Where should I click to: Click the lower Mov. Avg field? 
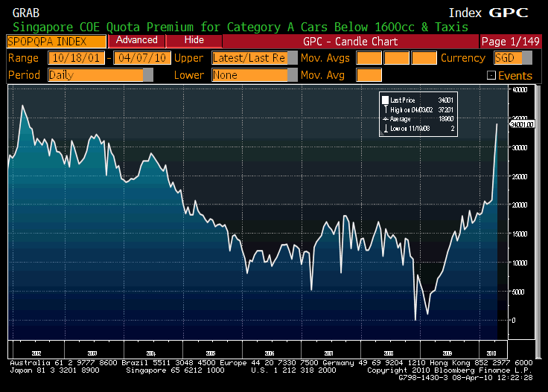pyautogui.click(x=369, y=75)
